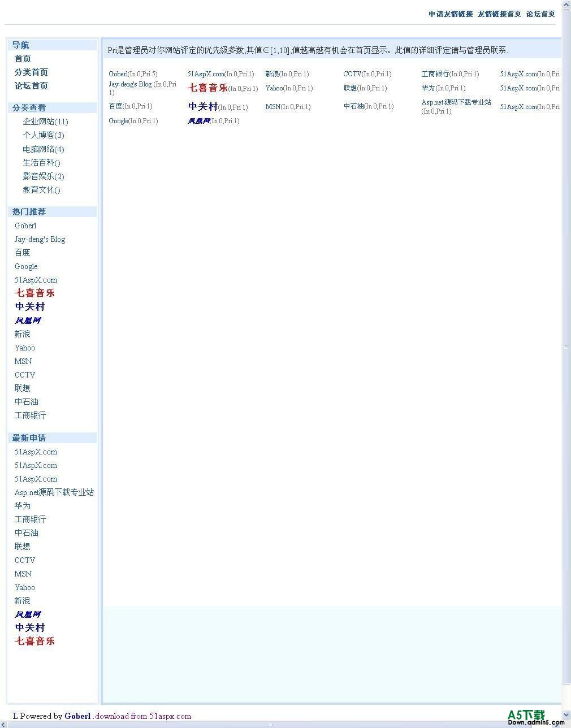Click vertical scrollbar up arrow
Image resolution: width=571 pixels, height=728 pixels.
pos(566,5)
